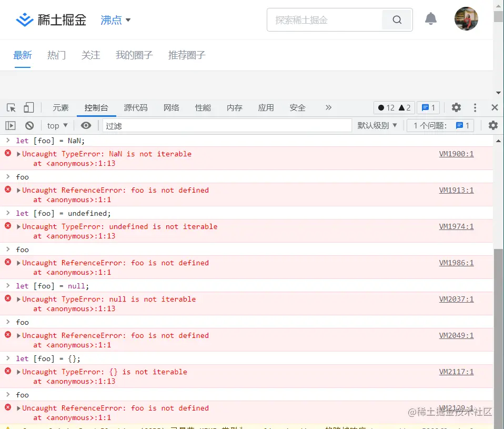Open the 控制台 DevTools panel
This screenshot has width=504, height=429.
(x=96, y=108)
